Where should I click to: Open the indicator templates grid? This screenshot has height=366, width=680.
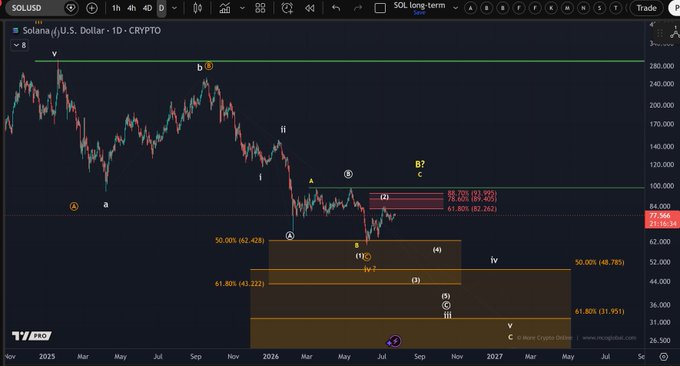[260, 8]
